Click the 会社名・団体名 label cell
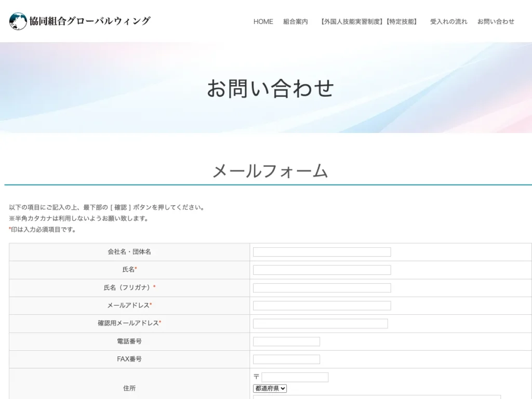The image size is (532, 399). pos(129,252)
